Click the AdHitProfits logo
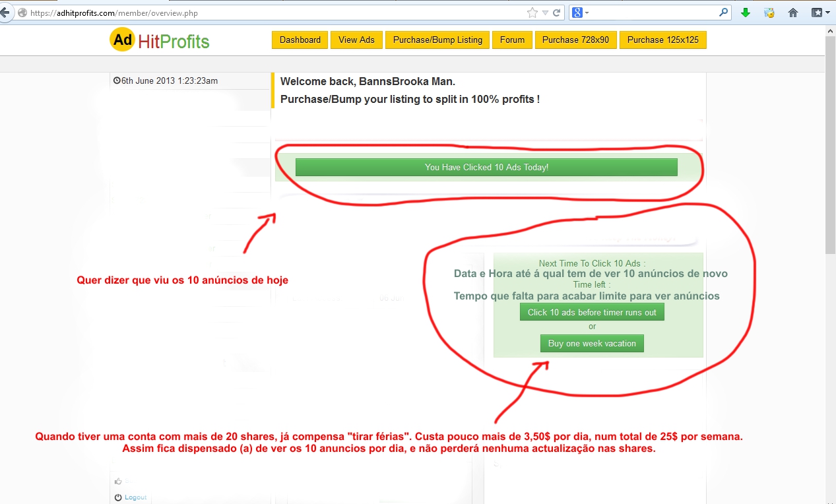The height and width of the screenshot is (504, 836). tap(160, 40)
